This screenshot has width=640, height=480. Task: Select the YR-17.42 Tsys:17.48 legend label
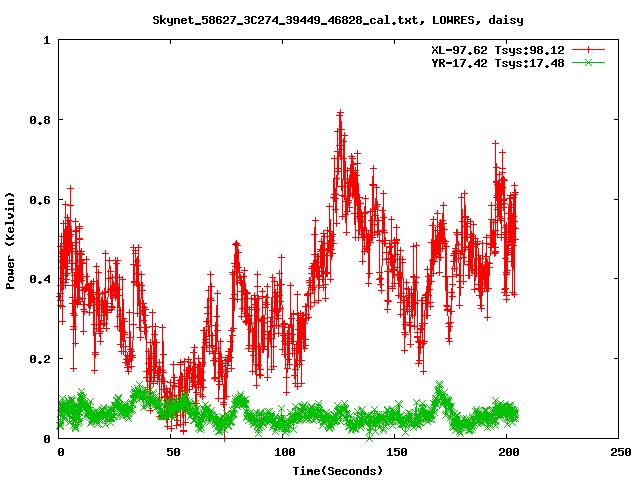pos(498,63)
